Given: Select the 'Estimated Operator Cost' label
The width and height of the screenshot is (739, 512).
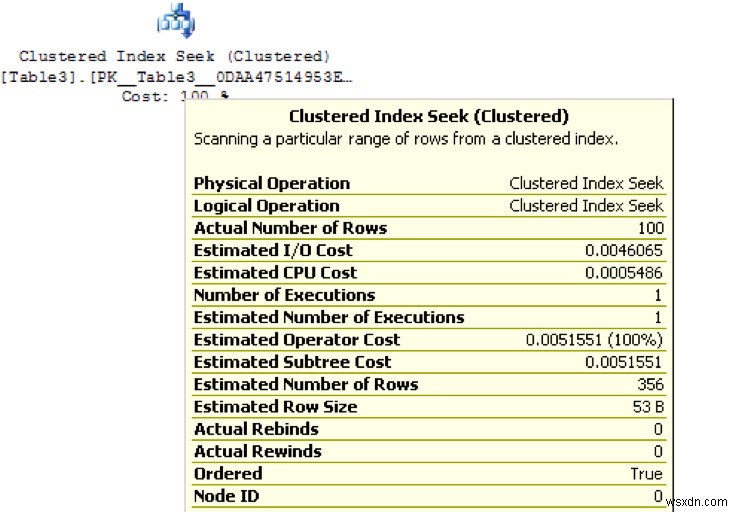Looking at the screenshot, I should [x=297, y=340].
